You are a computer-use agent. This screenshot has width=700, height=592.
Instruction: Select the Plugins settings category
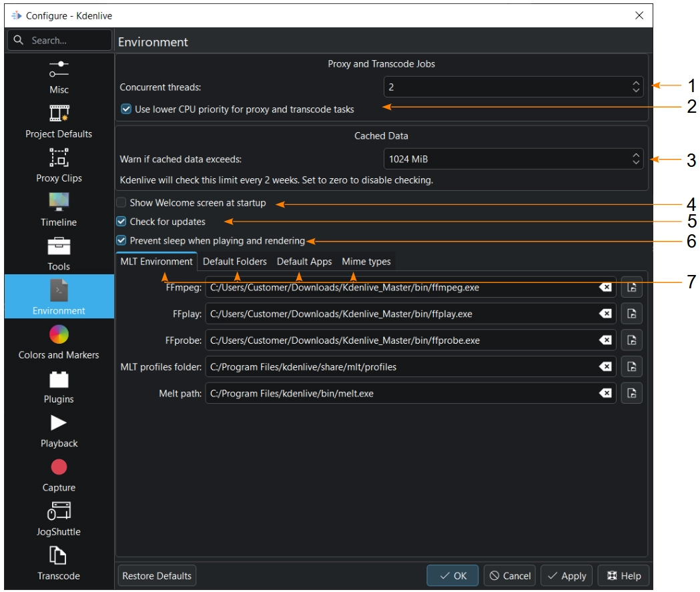[x=59, y=386]
